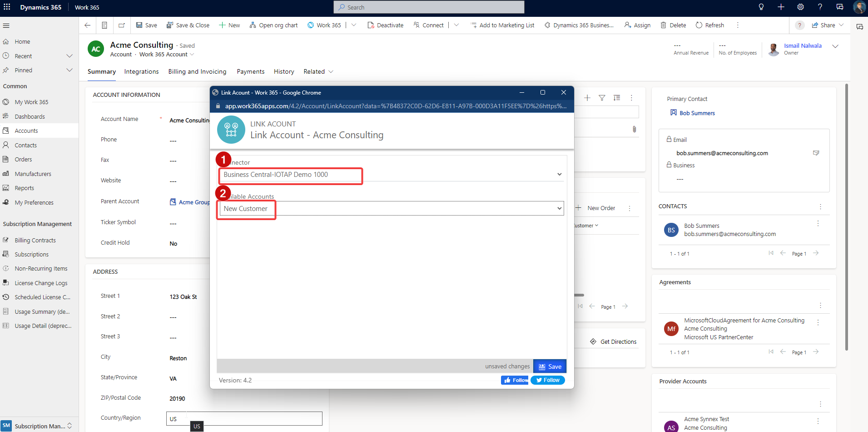Click the search box in top bar

coord(429,7)
